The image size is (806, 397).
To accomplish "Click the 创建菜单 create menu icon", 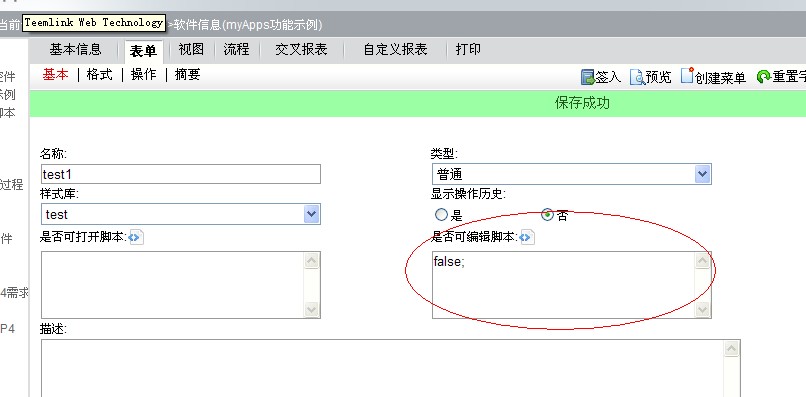I will pyautogui.click(x=687, y=76).
